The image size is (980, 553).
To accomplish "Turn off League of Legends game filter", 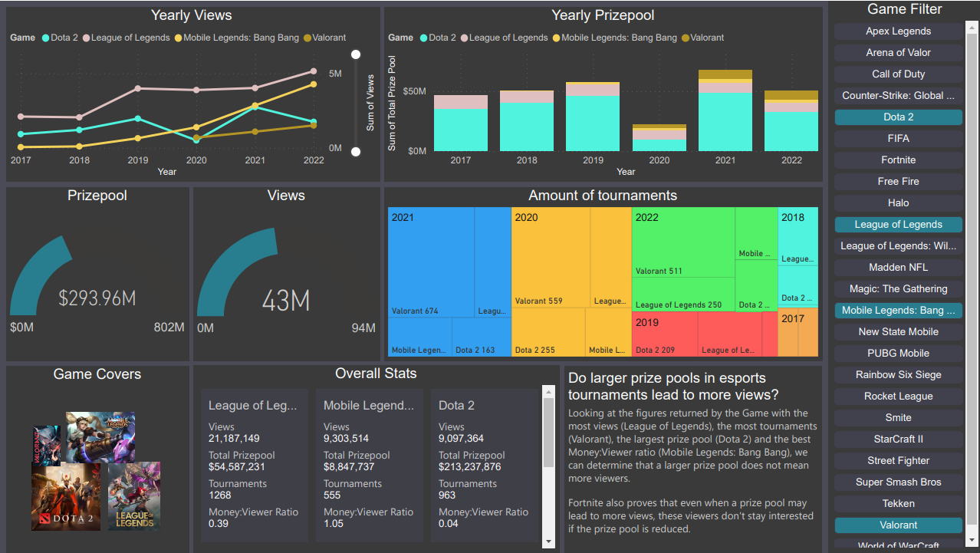I will [898, 225].
